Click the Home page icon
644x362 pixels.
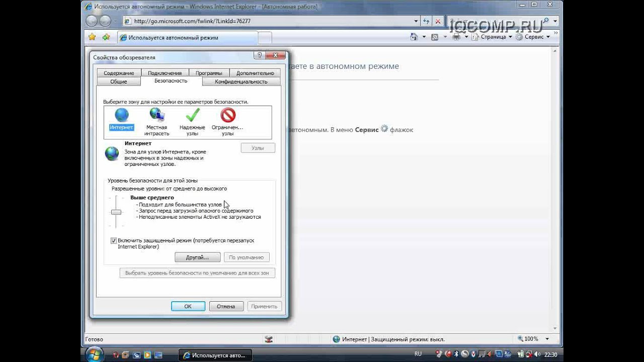(414, 37)
